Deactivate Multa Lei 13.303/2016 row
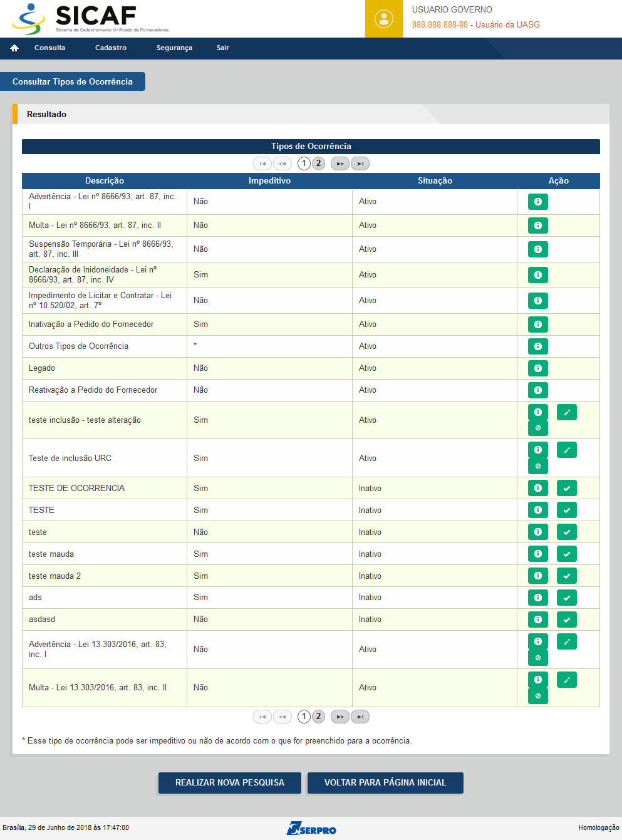Image resolution: width=622 pixels, height=840 pixels. coord(538,696)
